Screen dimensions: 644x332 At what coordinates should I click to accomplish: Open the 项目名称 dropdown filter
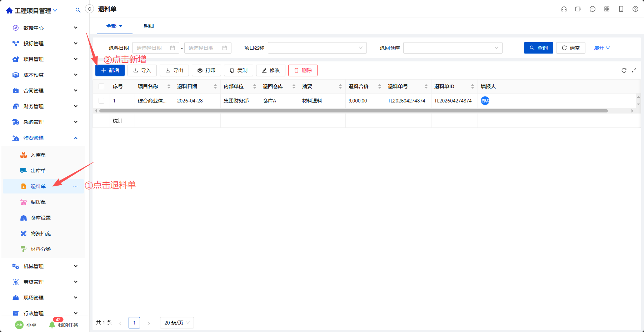point(317,48)
